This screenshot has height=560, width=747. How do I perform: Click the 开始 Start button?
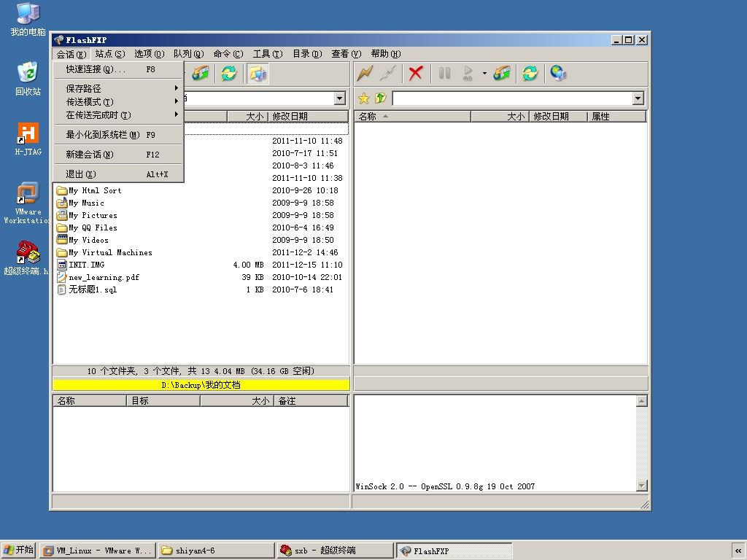(x=18, y=550)
